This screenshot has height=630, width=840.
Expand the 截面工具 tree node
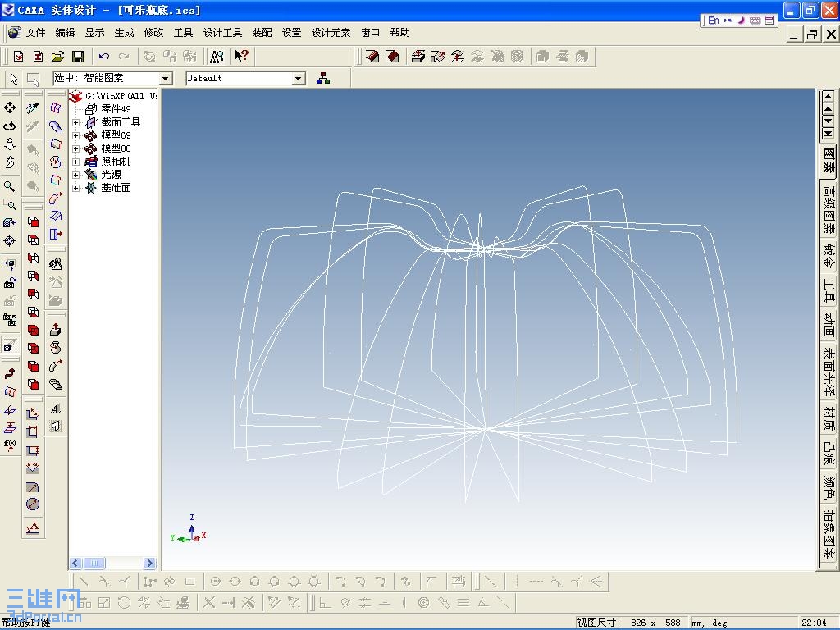75,122
